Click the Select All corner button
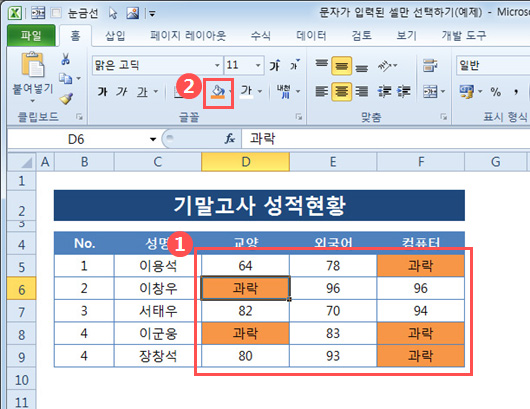 (x=22, y=162)
